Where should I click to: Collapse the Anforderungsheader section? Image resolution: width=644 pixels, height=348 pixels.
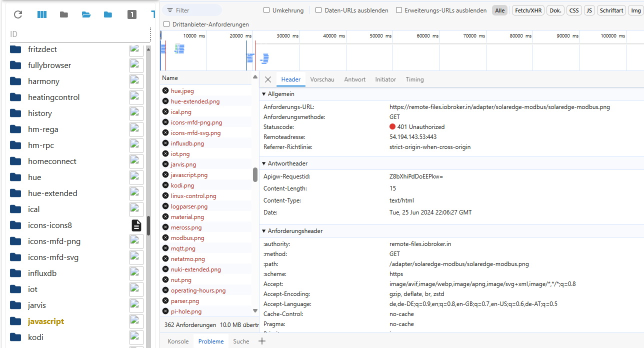coord(264,231)
